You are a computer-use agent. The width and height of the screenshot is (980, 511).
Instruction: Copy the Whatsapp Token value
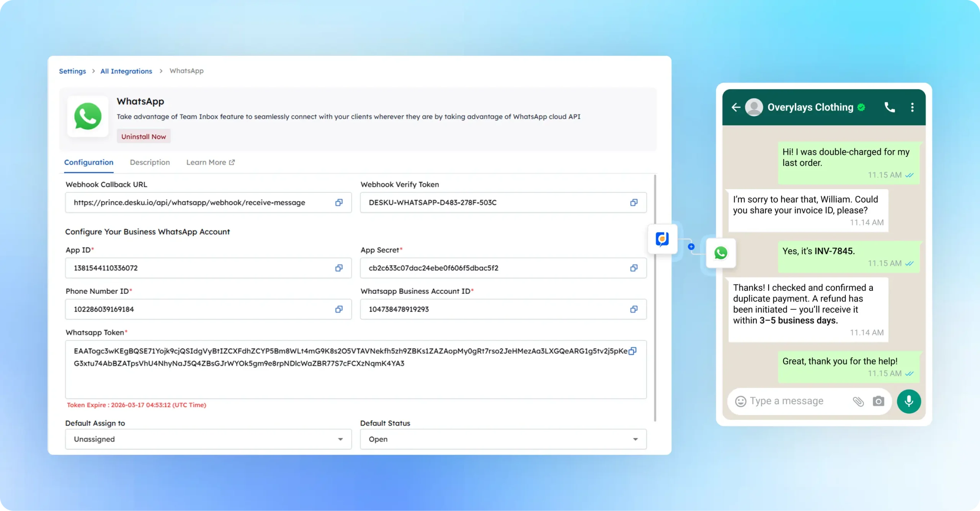click(633, 351)
